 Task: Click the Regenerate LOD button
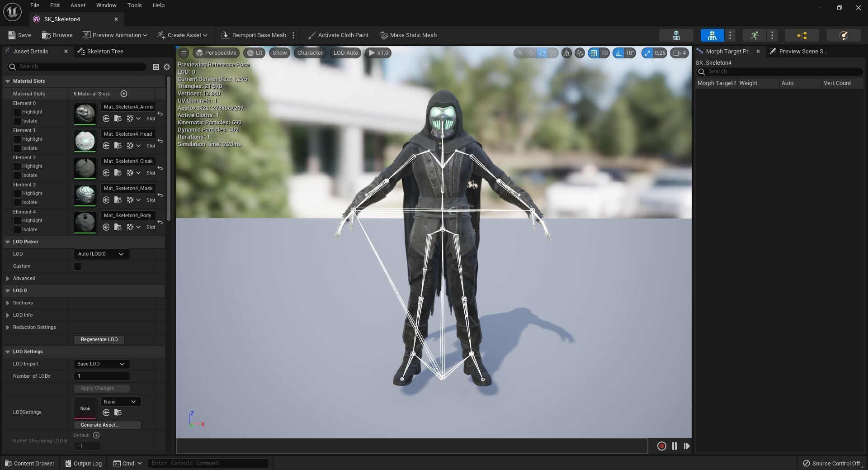point(99,340)
